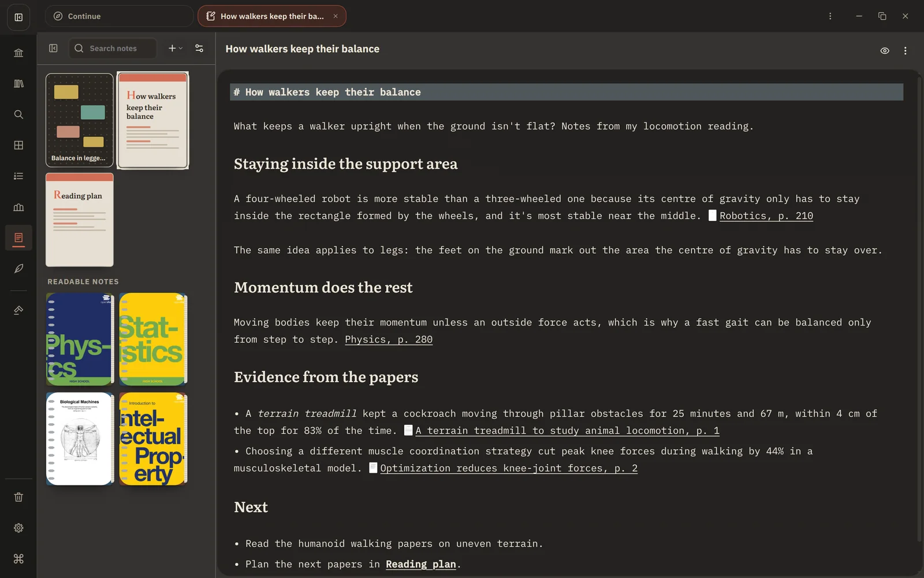This screenshot has height=578, width=924.
Task: Toggle the main sidebar panel icon in title bar
Action: 18,17
